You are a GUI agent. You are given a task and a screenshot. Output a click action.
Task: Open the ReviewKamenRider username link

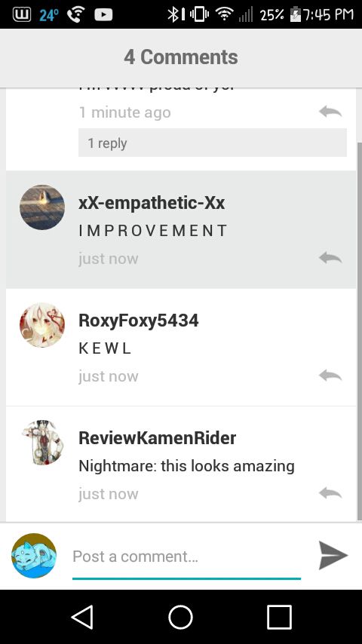tap(157, 438)
